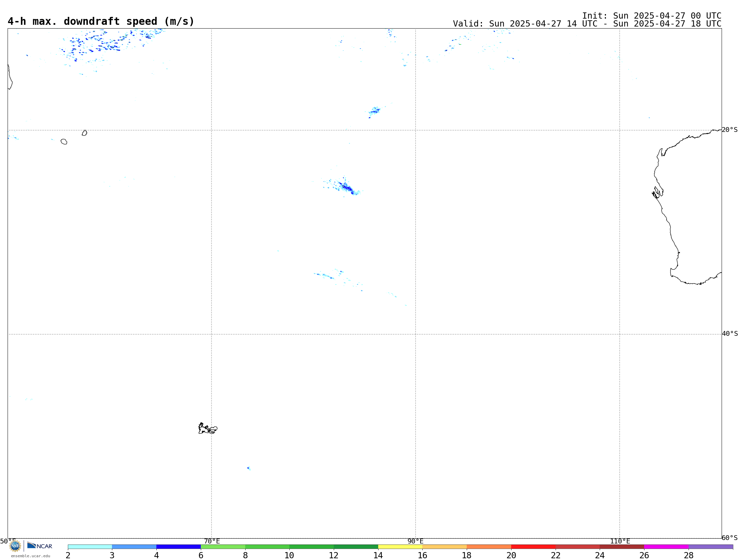
Task: Click the 70°E longitude label
Action: click(x=212, y=541)
